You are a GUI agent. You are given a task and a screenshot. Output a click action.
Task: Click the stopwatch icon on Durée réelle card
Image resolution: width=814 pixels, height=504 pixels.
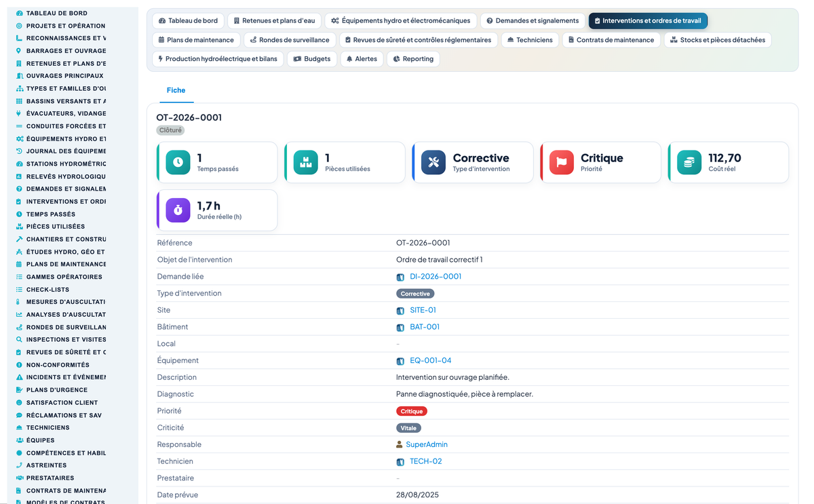pyautogui.click(x=178, y=210)
